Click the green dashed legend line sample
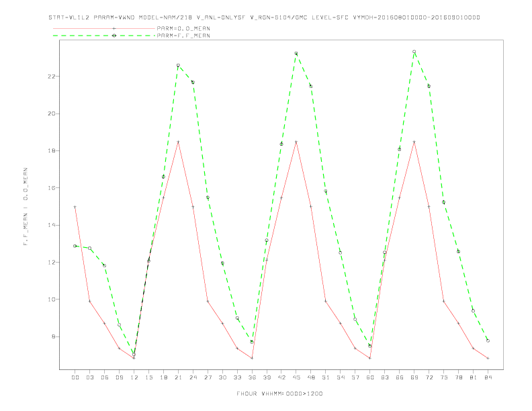Viewport: 532px width, 411px height. (x=104, y=36)
